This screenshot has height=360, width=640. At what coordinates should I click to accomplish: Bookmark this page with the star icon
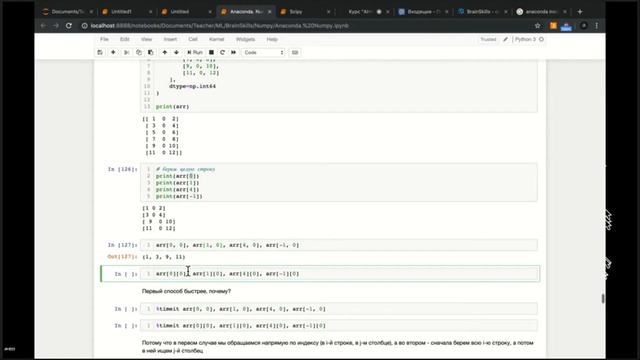coord(538,26)
